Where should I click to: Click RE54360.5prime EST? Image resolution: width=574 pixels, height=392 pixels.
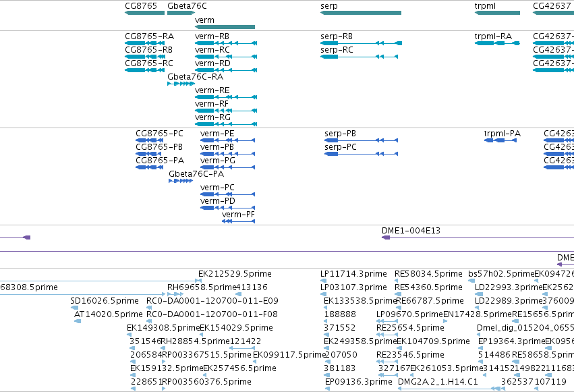click(397, 294)
